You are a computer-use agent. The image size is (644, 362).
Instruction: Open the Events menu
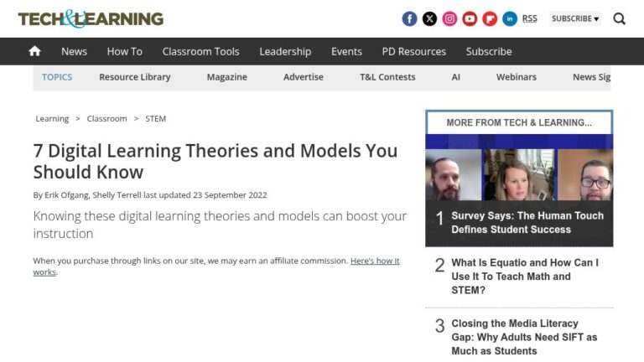pyautogui.click(x=346, y=51)
